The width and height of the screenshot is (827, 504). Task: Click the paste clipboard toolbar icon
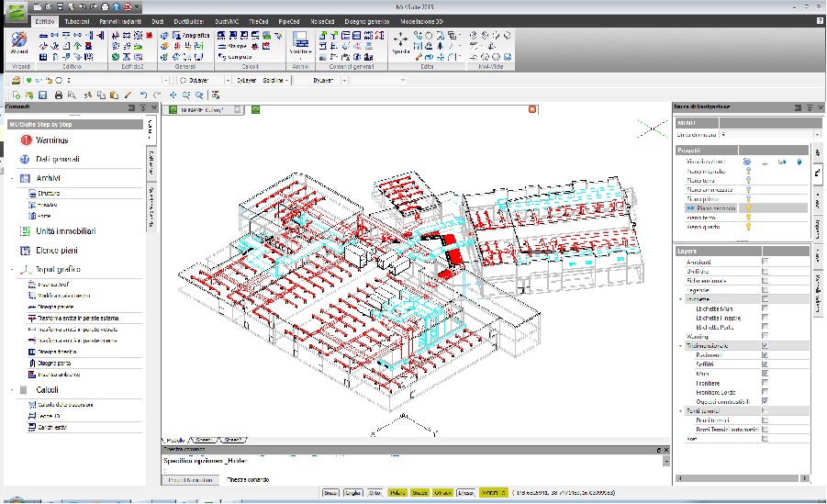click(x=114, y=95)
